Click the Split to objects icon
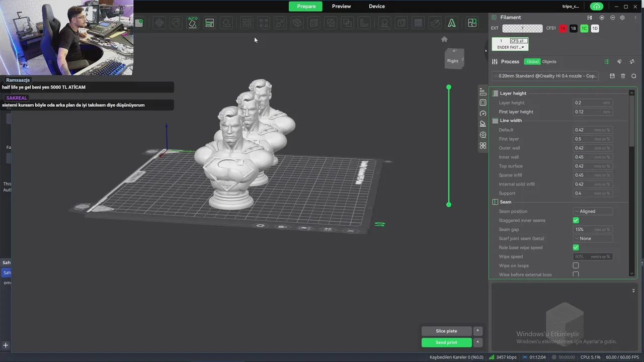 pyautogui.click(x=247, y=23)
